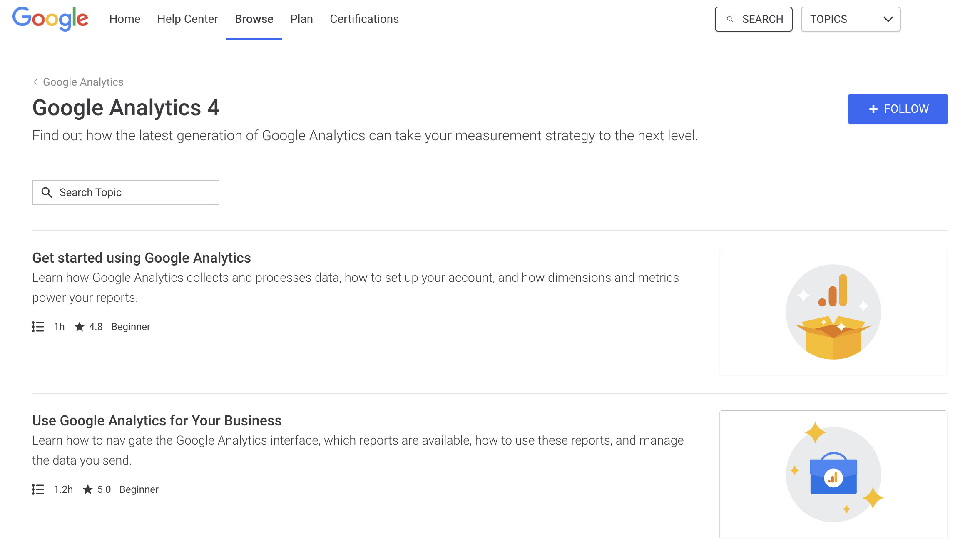This screenshot has width=980, height=554.
Task: Open Certifications in navigation bar
Action: (x=364, y=19)
